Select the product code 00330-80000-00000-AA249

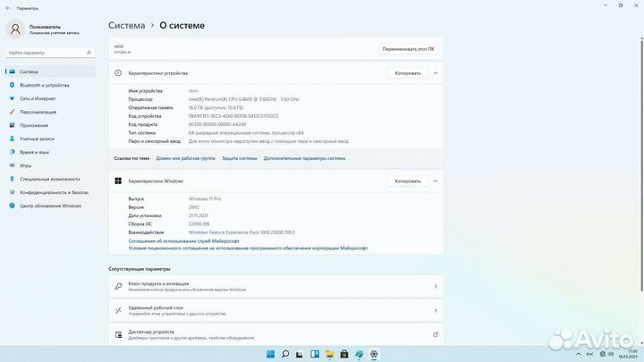click(x=217, y=124)
